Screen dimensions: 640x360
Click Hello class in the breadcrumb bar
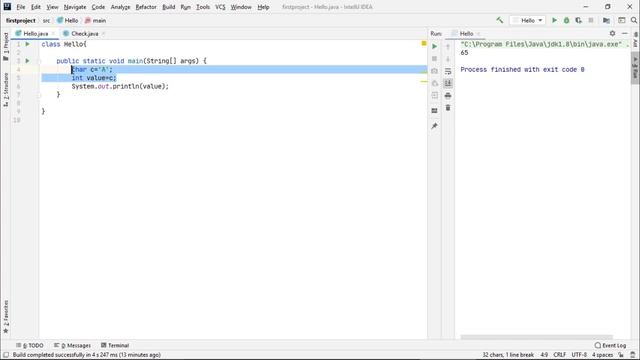point(67,20)
